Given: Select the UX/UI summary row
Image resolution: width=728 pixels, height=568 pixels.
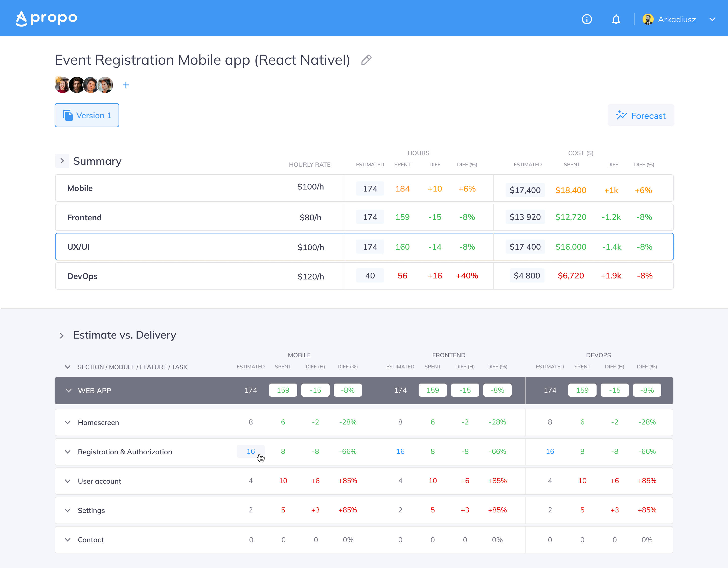Looking at the screenshot, I should tap(364, 247).
